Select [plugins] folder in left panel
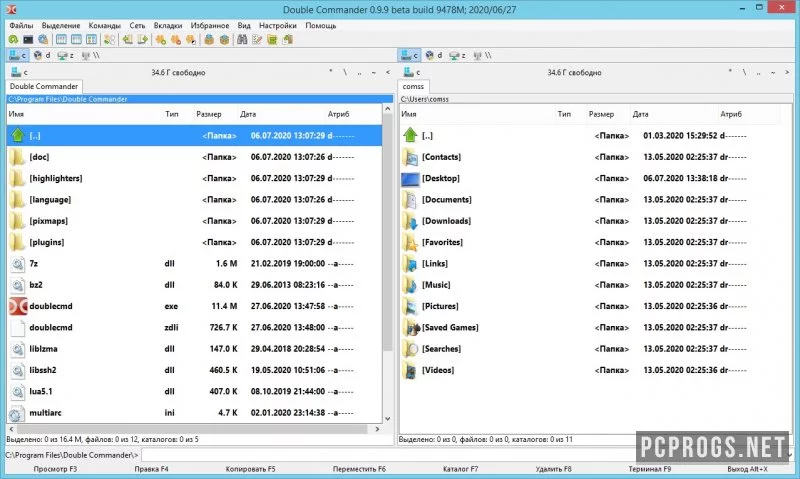Viewport: 800px width, 479px height. click(x=194, y=242)
